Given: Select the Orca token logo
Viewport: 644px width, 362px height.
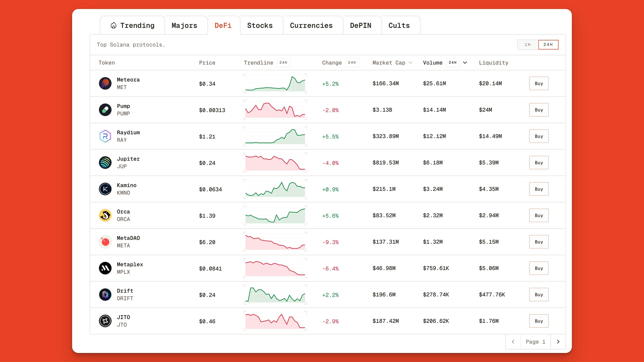Looking at the screenshot, I should (105, 215).
